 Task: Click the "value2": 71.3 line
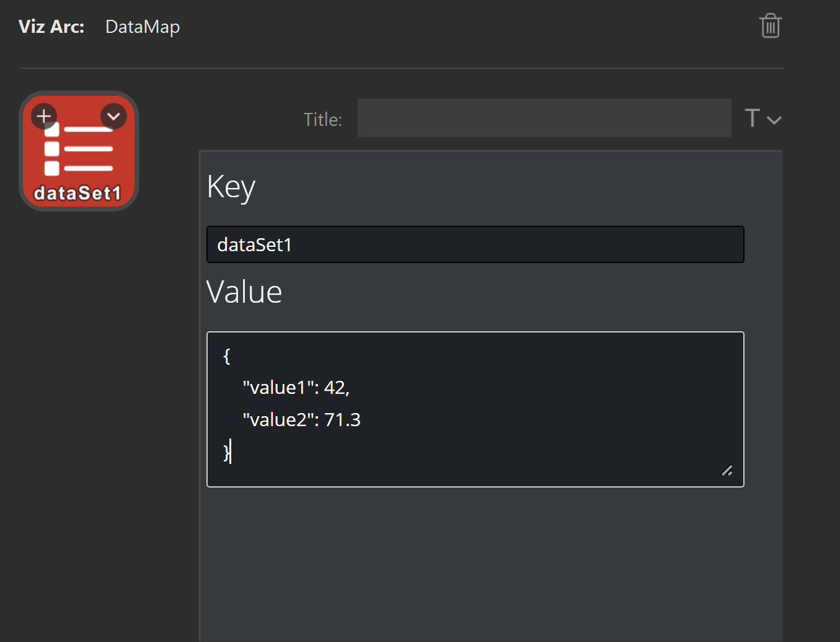pyautogui.click(x=302, y=420)
